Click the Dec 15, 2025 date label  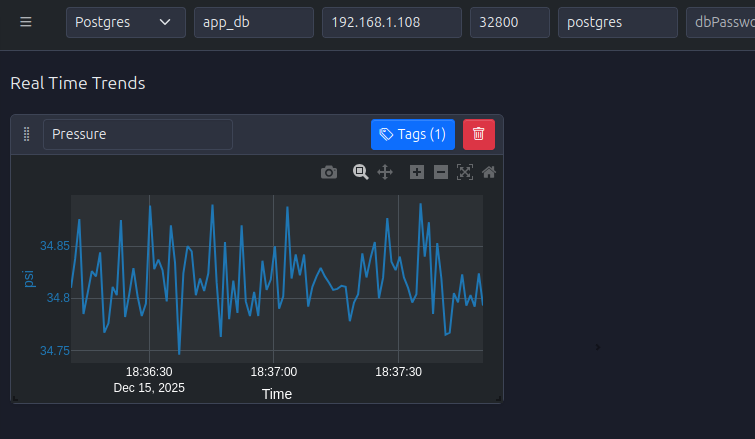tap(149, 388)
